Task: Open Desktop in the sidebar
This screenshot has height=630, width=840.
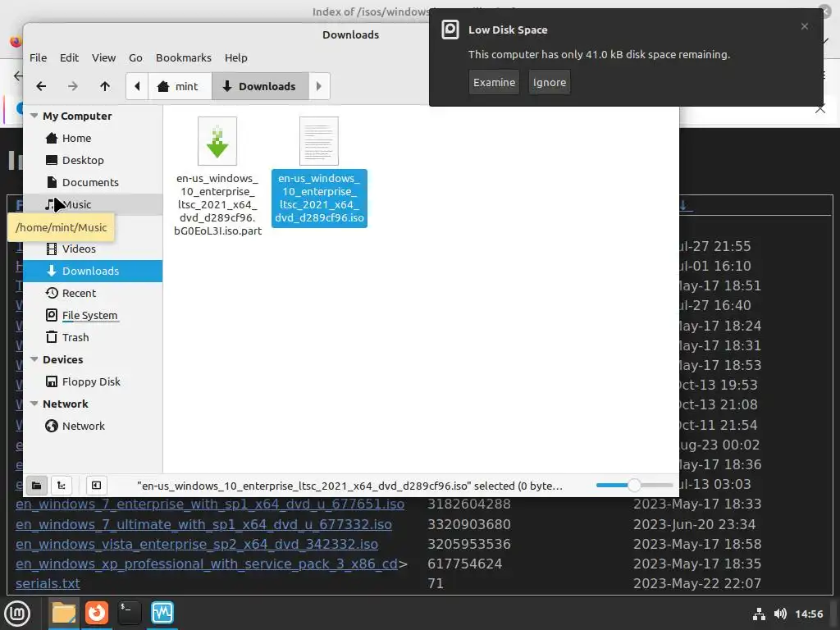Action: coord(93,160)
